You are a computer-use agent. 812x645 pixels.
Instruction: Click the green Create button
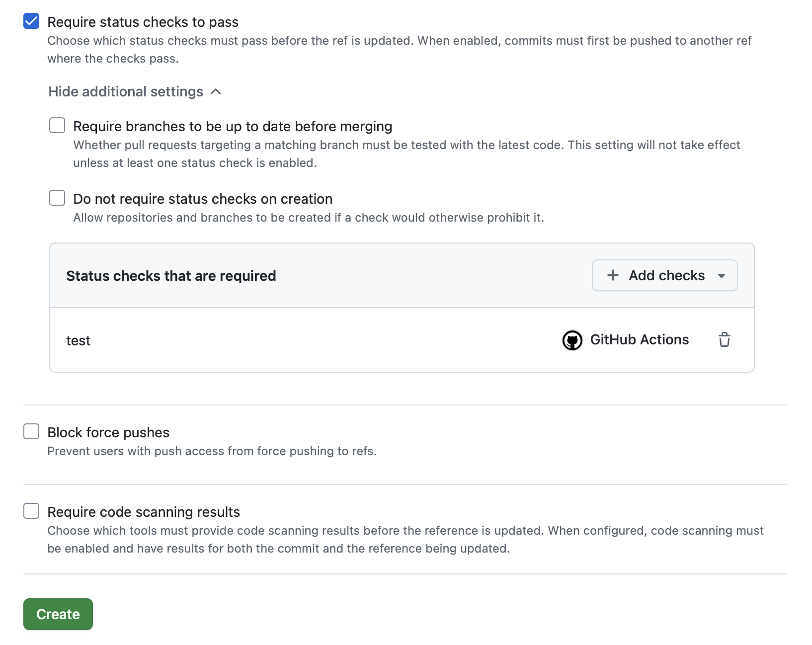[x=58, y=614]
